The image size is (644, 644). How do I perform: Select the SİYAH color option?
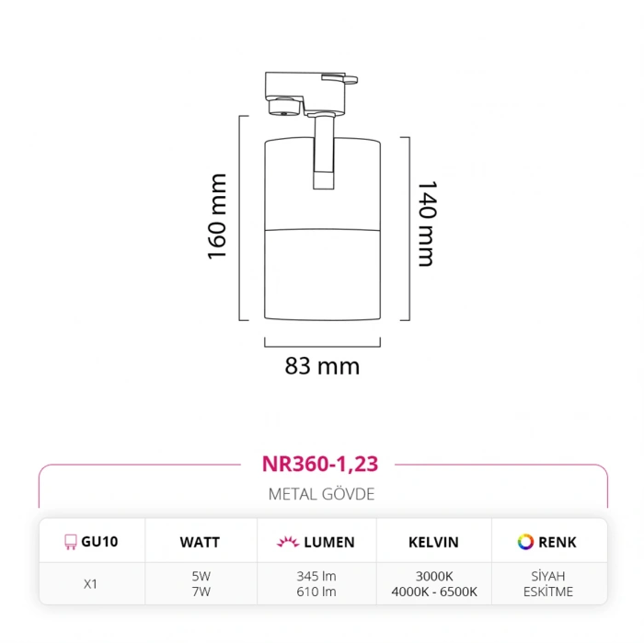(x=549, y=577)
